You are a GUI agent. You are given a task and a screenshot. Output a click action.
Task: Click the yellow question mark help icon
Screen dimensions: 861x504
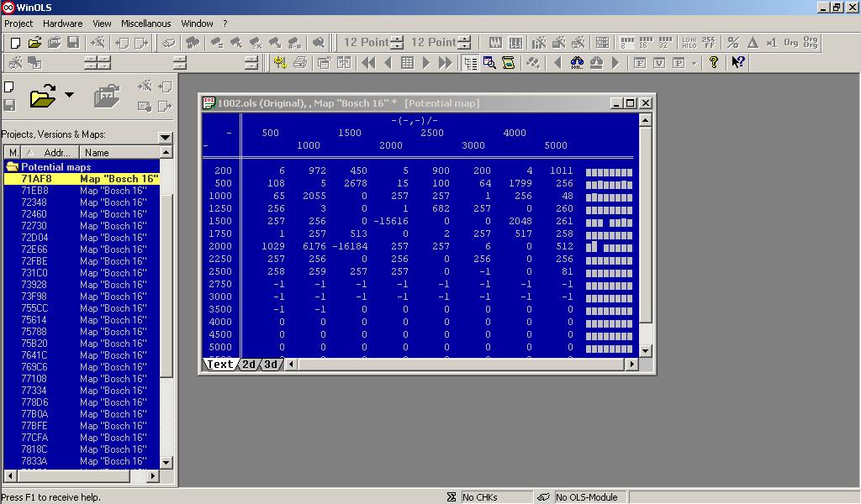pos(714,62)
